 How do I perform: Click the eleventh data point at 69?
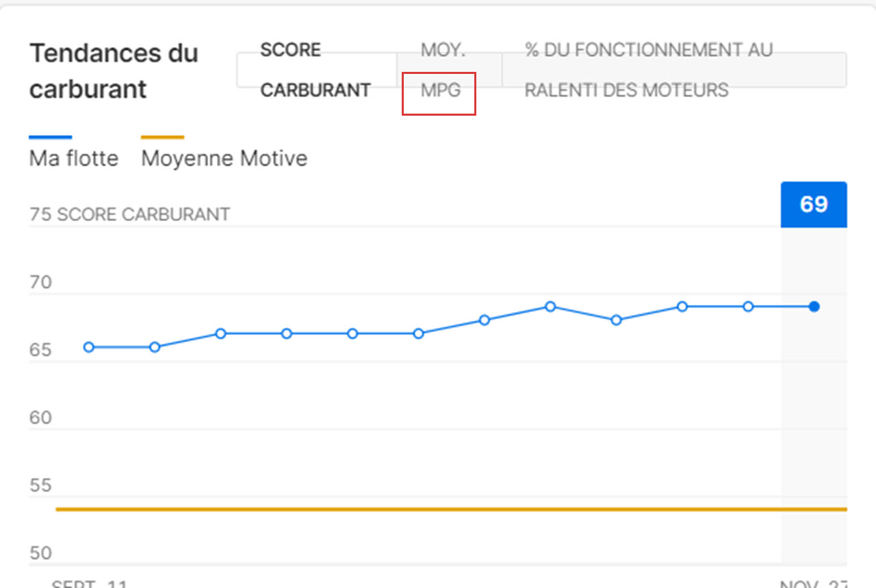pyautogui.click(x=748, y=307)
